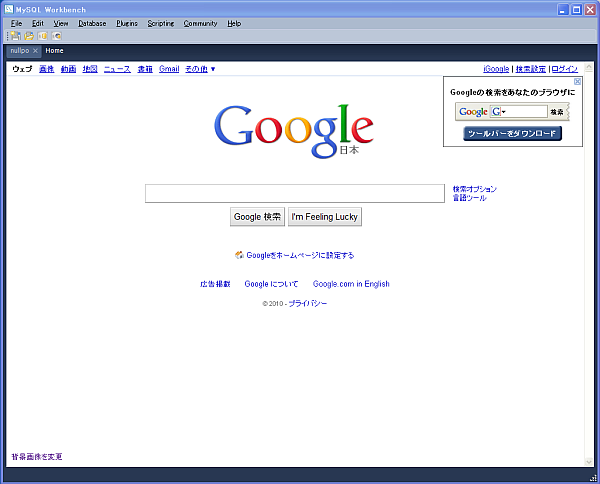600x484 pixels.
Task: Close the nullpo tab with its X
Action: [35, 51]
